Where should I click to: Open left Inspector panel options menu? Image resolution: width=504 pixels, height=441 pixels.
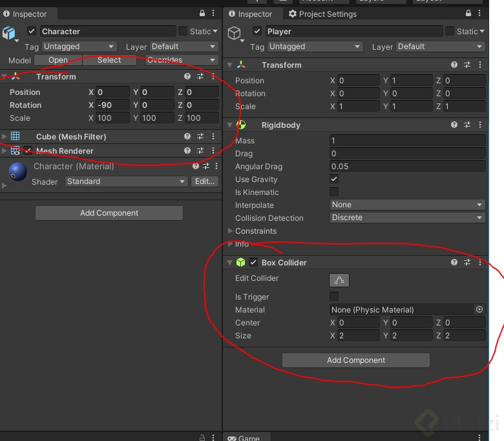click(213, 13)
